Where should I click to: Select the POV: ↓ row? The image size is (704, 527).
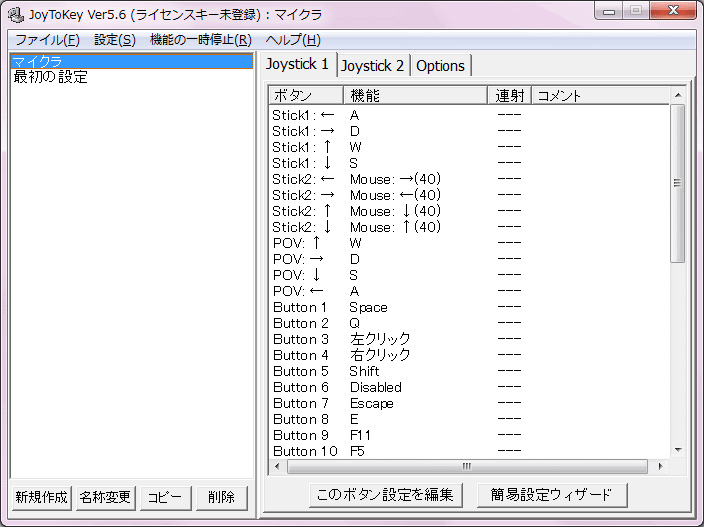click(x=469, y=275)
